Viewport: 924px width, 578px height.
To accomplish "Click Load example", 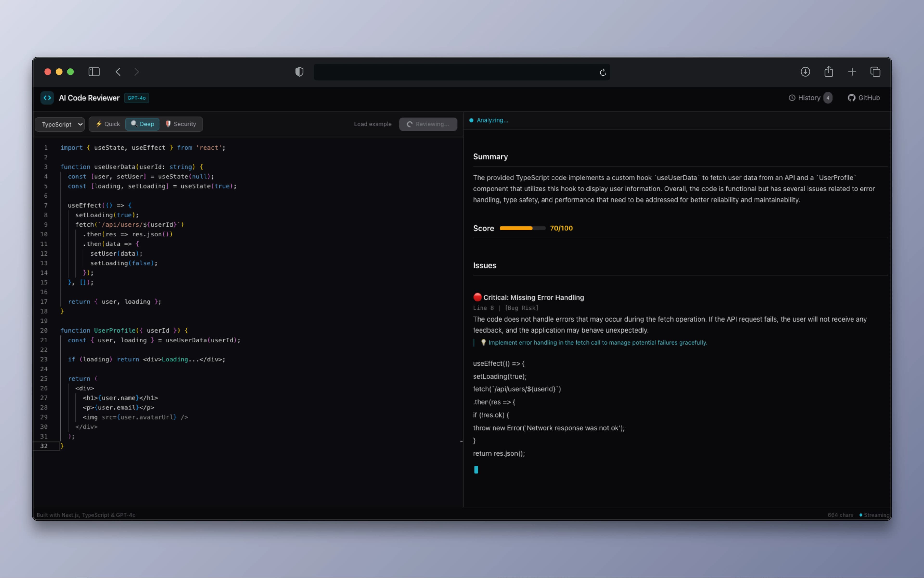I will (x=373, y=124).
